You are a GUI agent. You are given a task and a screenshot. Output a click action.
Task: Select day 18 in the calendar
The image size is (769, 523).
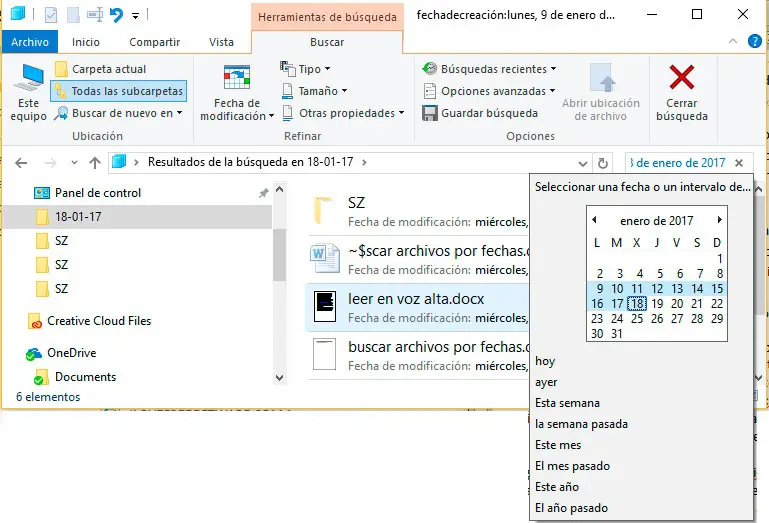click(x=637, y=304)
